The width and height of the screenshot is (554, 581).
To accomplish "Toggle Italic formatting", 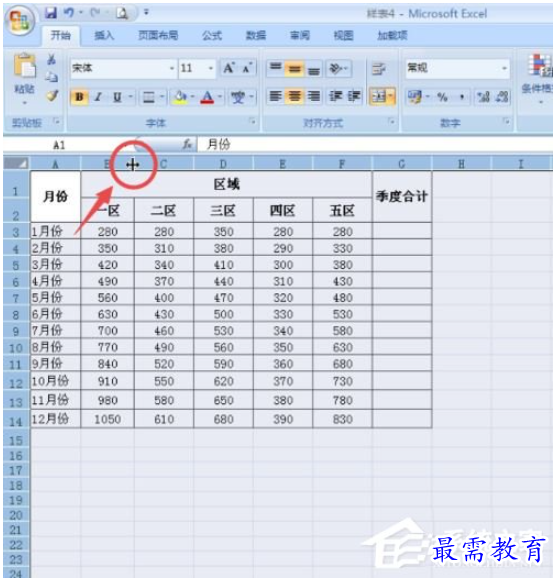I will click(x=98, y=97).
